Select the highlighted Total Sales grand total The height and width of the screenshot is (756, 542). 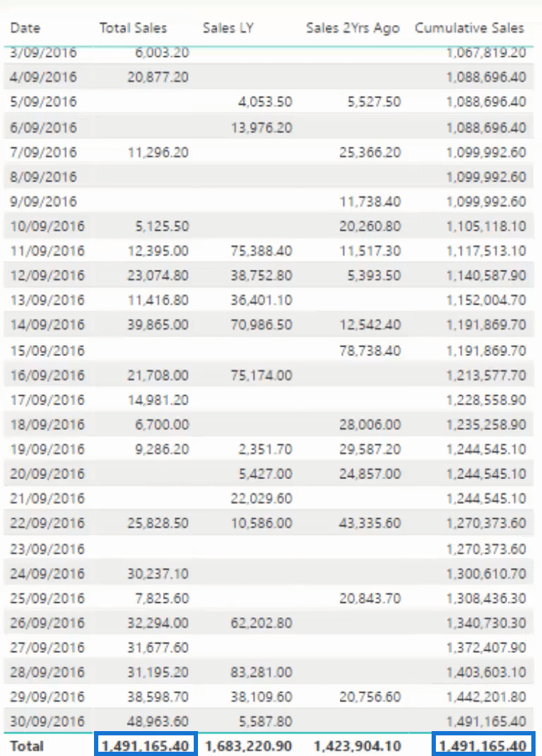coord(145,745)
